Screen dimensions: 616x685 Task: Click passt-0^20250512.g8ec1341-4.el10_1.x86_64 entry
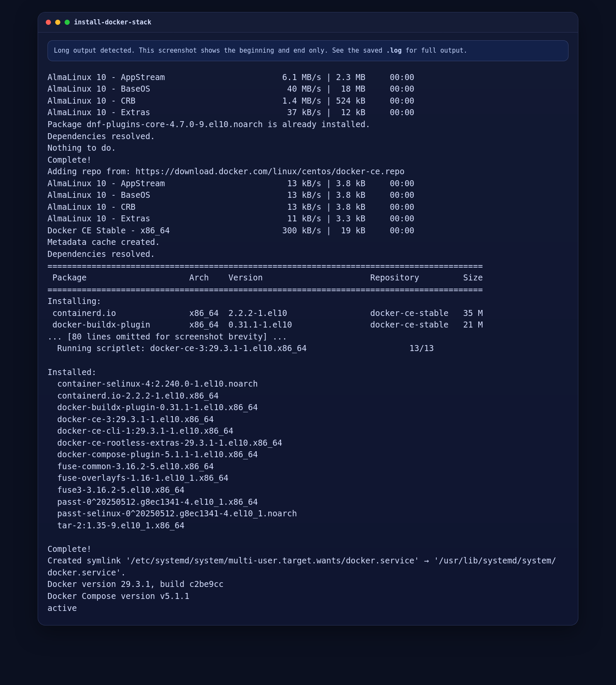coord(157,502)
